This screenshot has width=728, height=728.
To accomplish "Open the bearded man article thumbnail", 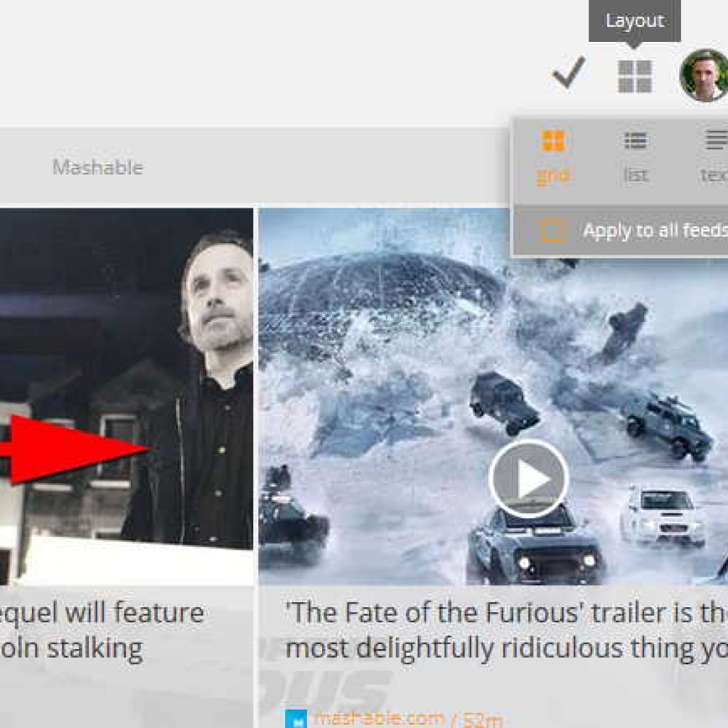I will [x=127, y=396].
